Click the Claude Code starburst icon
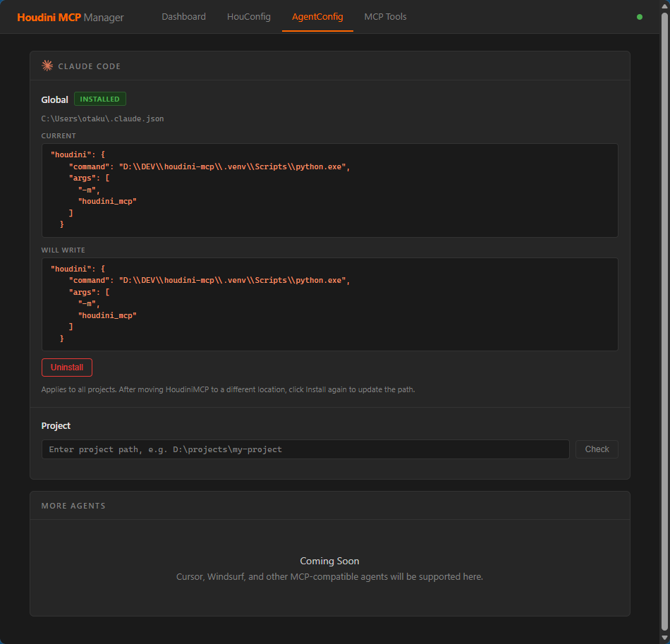 coord(47,66)
